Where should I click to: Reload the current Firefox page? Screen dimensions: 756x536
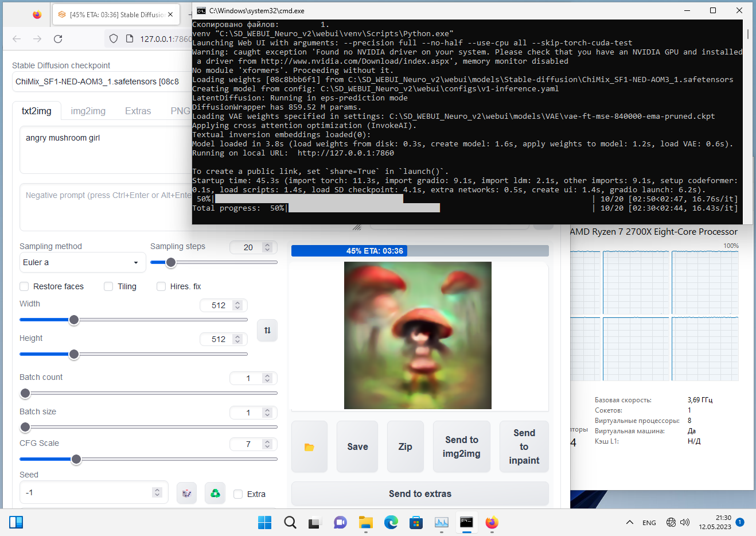pos(58,39)
